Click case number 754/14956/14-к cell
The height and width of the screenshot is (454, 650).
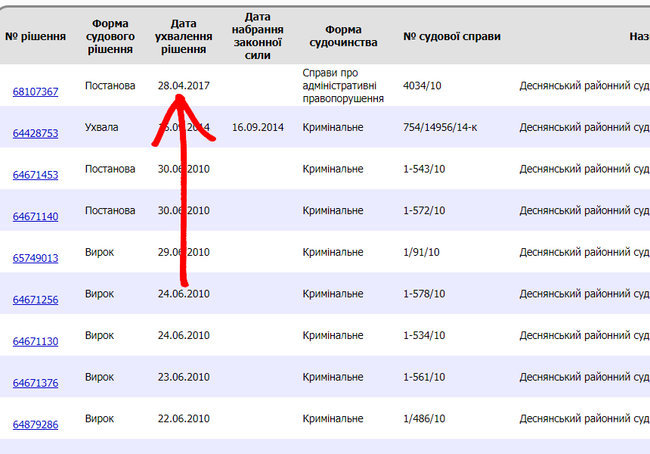tap(443, 128)
